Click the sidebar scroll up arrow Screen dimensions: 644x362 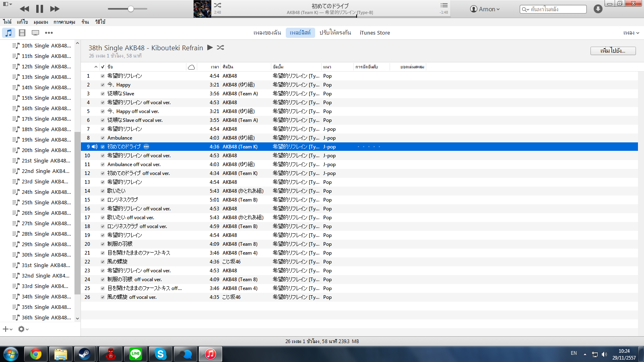click(78, 43)
